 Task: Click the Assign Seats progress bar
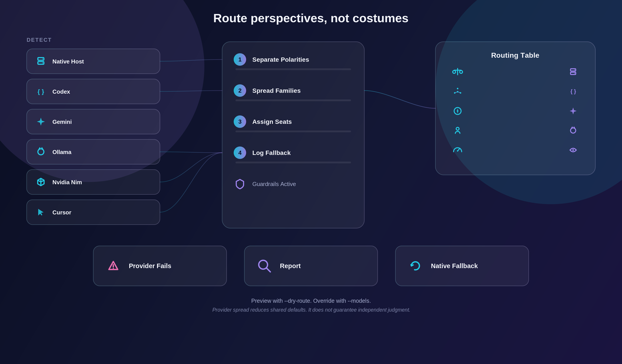(x=293, y=131)
